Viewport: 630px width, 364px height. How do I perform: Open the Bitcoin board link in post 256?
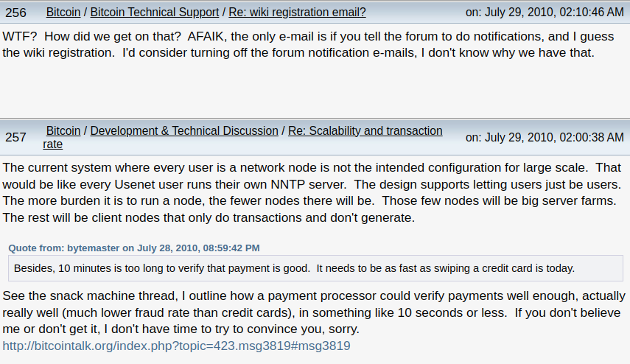coord(64,13)
